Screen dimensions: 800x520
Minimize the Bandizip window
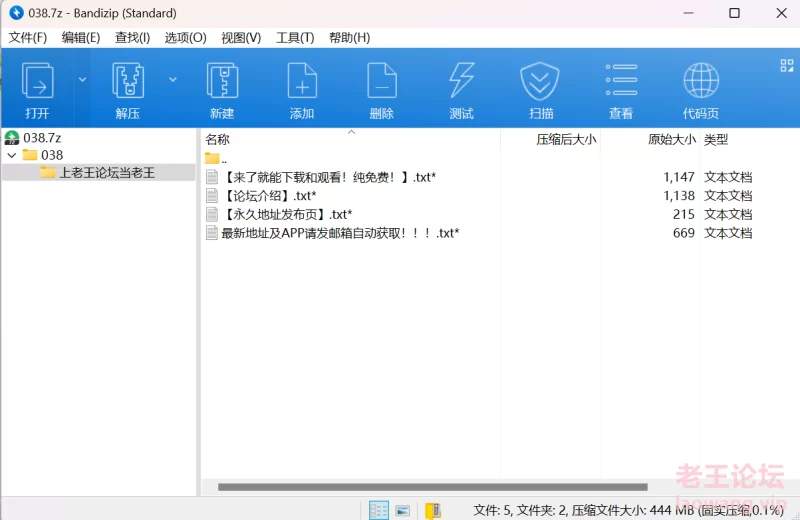[689, 13]
